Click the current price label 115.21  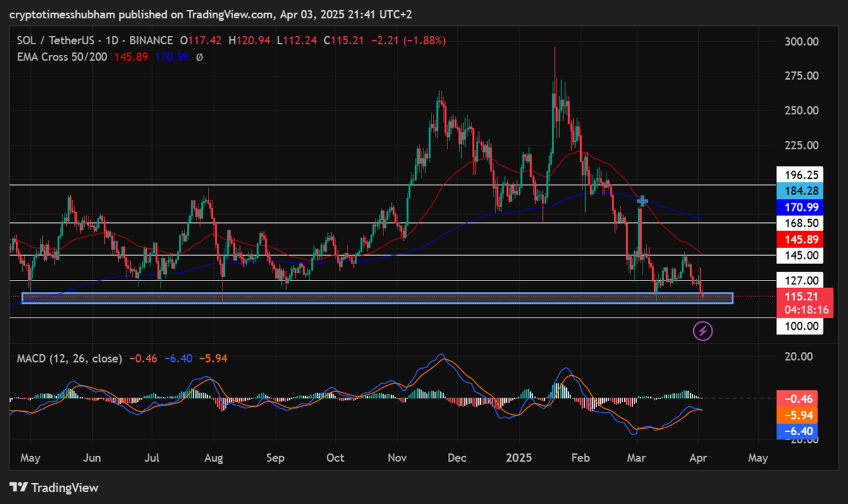799,296
